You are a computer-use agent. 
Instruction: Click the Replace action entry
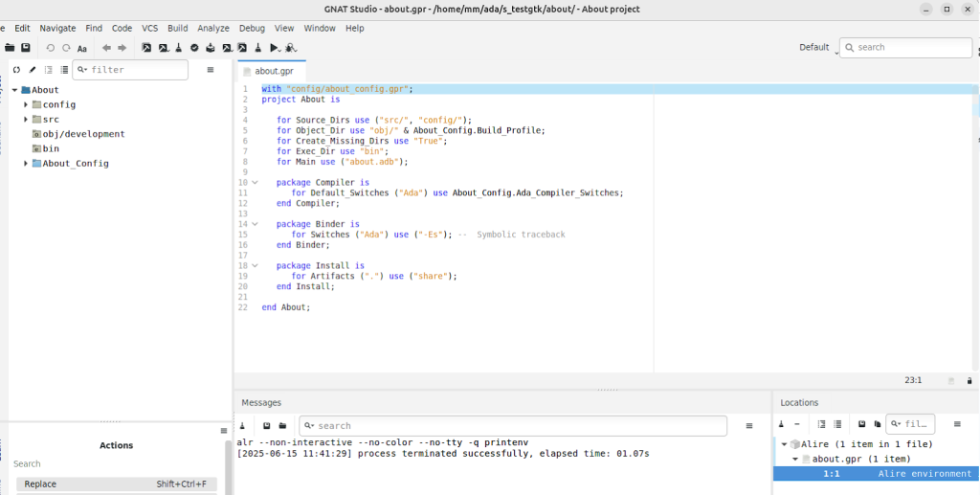116,484
